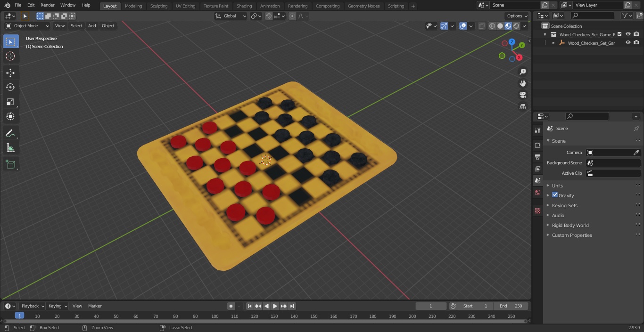Open viewport shading options dropdown
The height and width of the screenshot is (332, 644).
point(524,26)
